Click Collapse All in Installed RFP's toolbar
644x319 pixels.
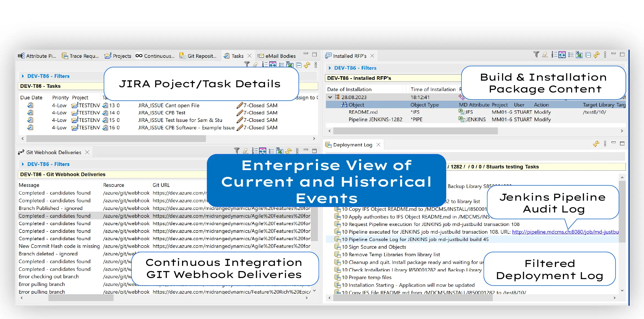tap(588, 55)
